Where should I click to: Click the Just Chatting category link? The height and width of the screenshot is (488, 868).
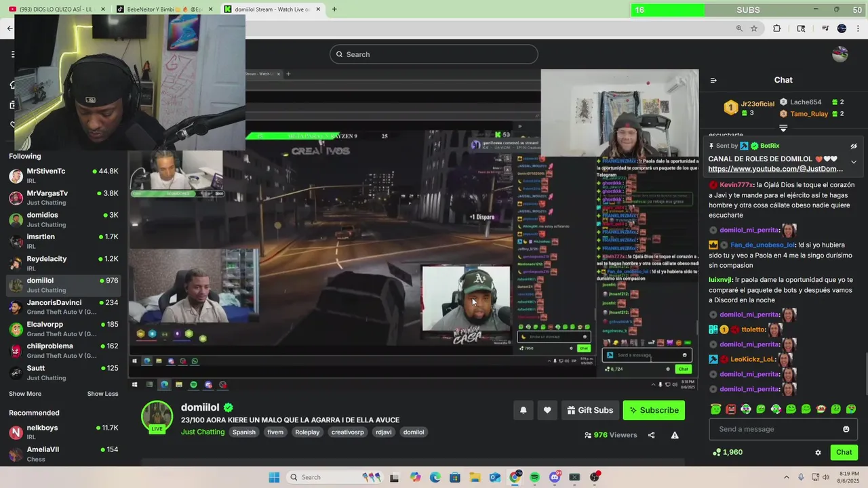(203, 432)
